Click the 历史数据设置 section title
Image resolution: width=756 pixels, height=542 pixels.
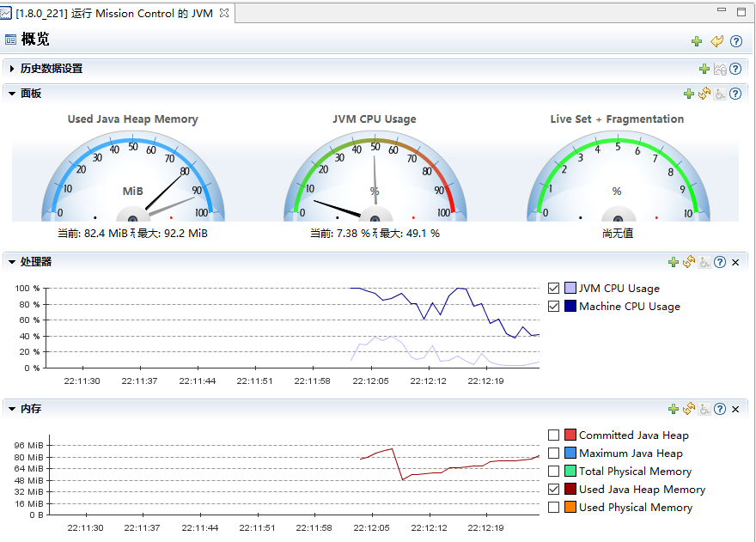[x=52, y=69]
